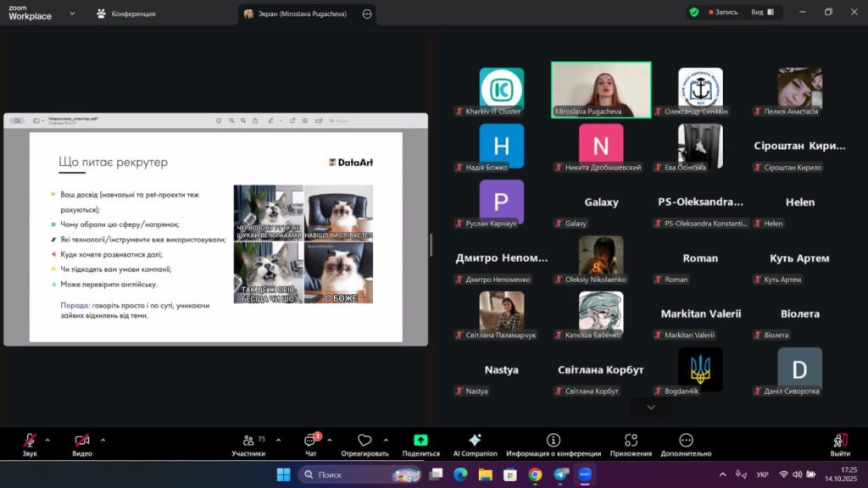Open Telegram from the Windows taskbar
The image size is (868, 488).
559,474
